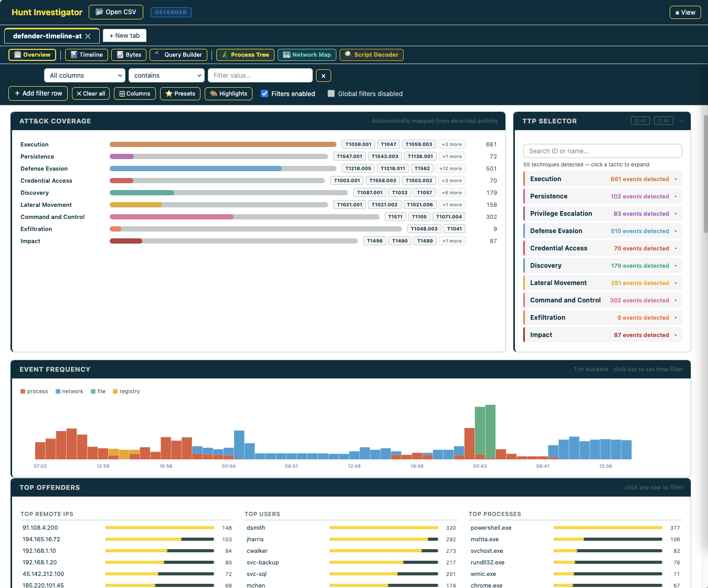The width and height of the screenshot is (708, 588).
Task: Expand the Impact tactic in TTP Selector
Action: [x=603, y=335]
